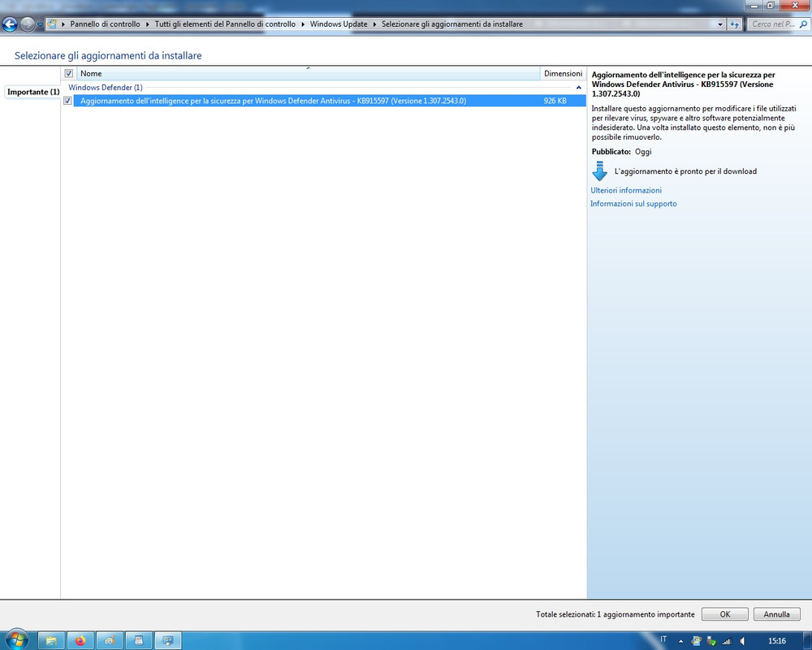Collapse the Windows Defender group chevron
Viewport: 812px width, 650px height.
[x=578, y=88]
